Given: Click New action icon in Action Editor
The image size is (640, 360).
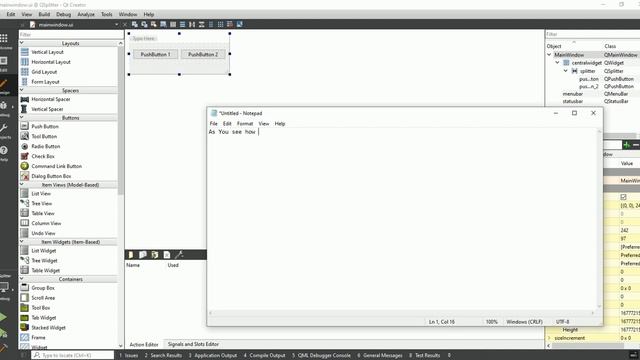Looking at the screenshot, I should (x=131, y=255).
